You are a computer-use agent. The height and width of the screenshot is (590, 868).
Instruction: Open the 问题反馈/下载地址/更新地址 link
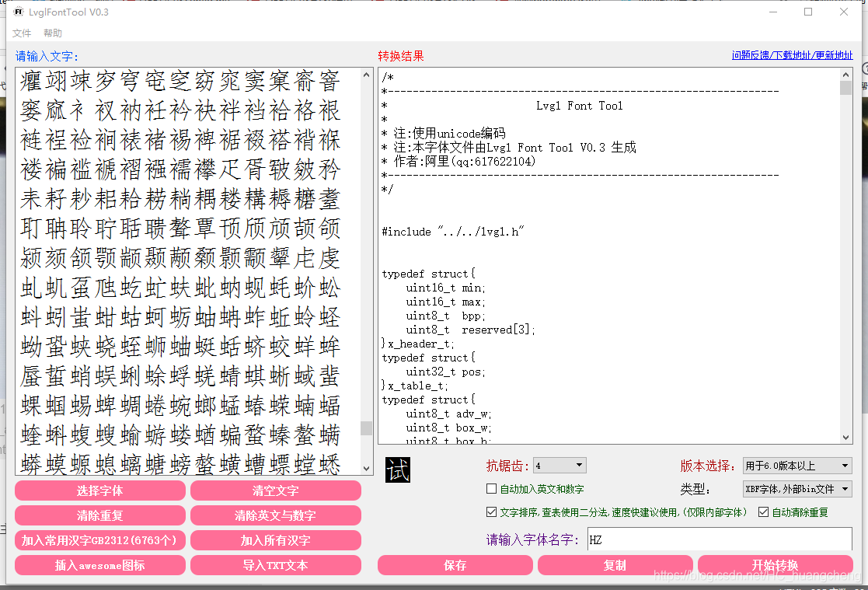tap(792, 55)
